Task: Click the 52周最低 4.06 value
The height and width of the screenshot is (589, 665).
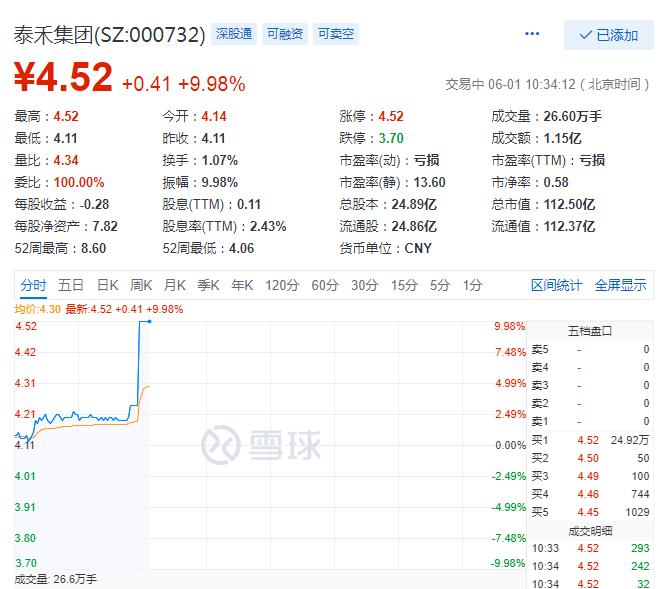Action: click(x=242, y=248)
